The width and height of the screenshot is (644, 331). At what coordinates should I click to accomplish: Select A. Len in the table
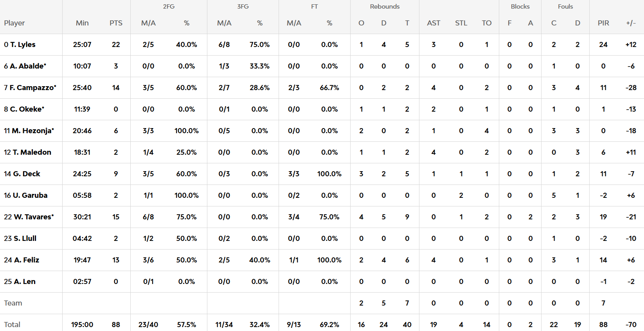[x=25, y=282]
